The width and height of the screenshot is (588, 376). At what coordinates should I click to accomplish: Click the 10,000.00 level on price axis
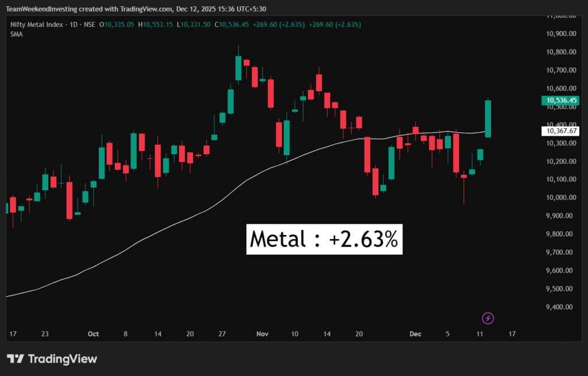pyautogui.click(x=560, y=198)
